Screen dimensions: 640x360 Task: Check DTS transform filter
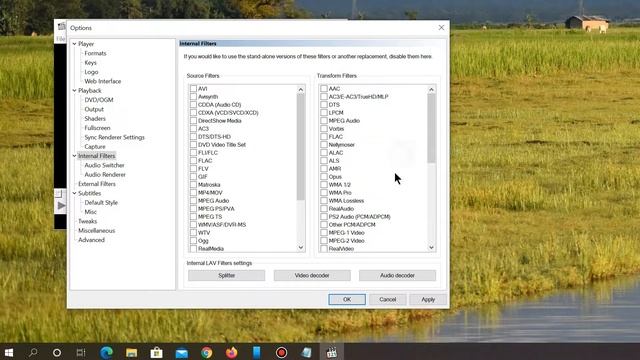click(x=324, y=104)
